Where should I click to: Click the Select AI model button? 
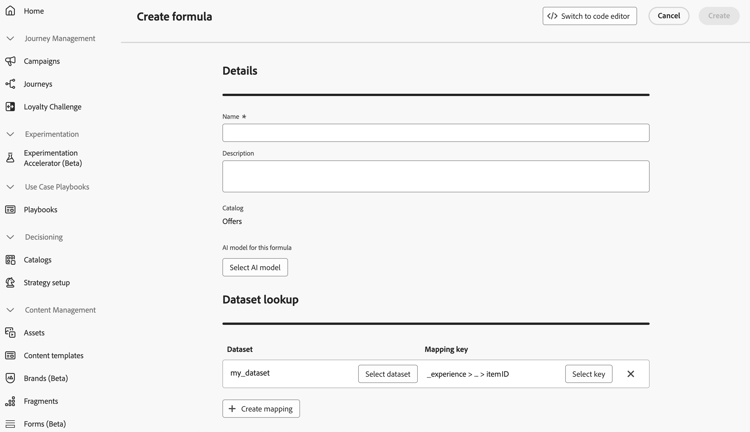[x=255, y=267]
